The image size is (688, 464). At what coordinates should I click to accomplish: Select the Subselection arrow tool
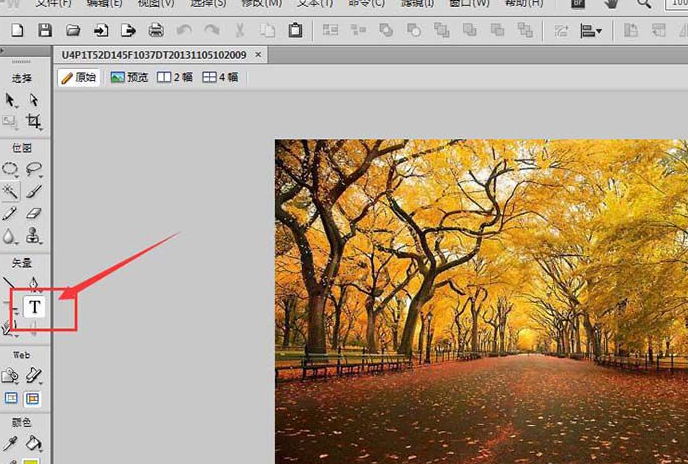34,100
